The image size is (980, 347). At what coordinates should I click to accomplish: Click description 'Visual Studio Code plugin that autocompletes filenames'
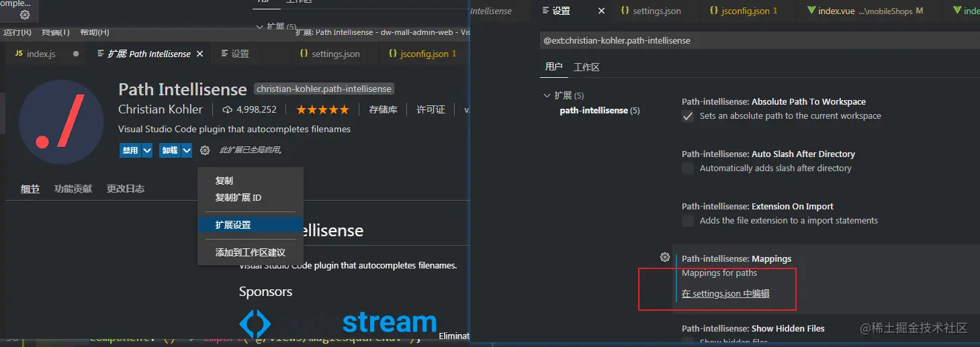coord(234,129)
